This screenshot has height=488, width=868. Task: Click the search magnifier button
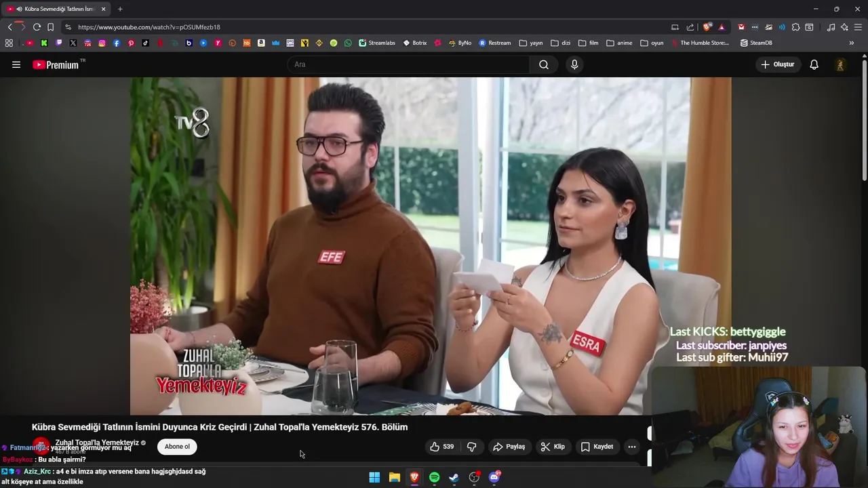coord(544,64)
